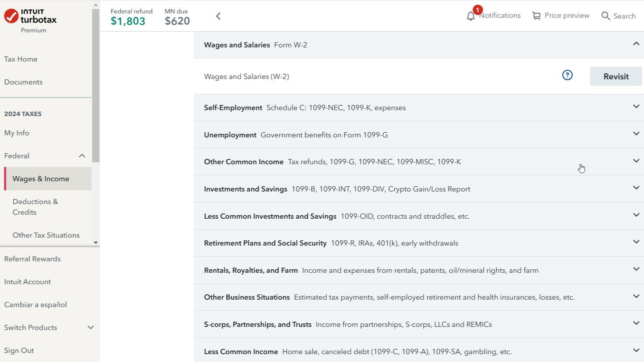
Task: Open Intuit Account from the sidebar
Action: 27,281
